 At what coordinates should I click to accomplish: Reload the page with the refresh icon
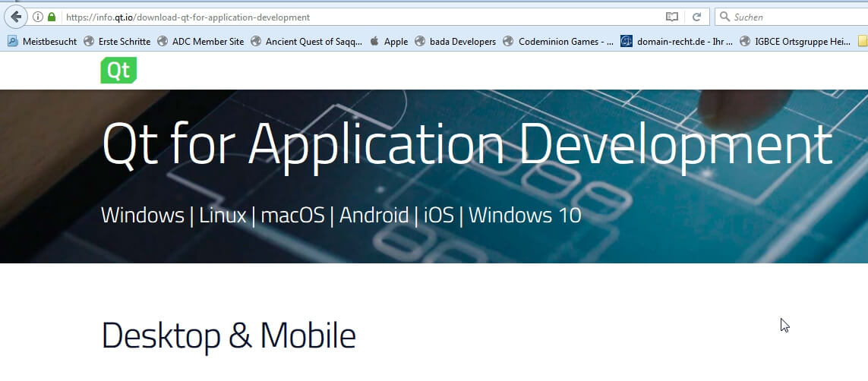(696, 17)
